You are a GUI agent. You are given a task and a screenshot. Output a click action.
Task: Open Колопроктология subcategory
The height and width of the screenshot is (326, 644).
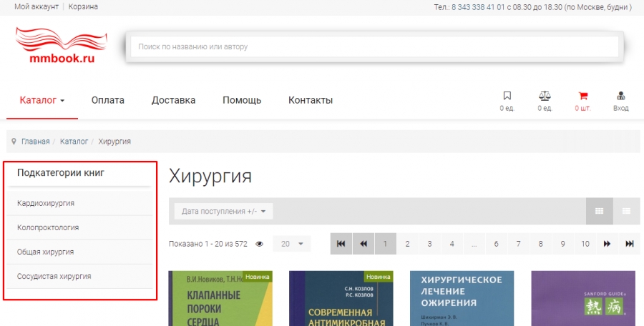79,227
